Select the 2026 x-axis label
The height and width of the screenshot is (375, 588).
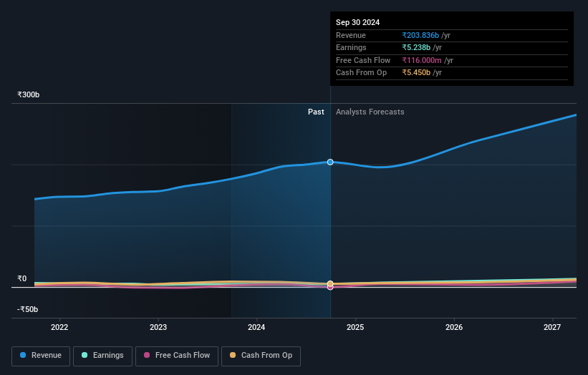tap(454, 327)
